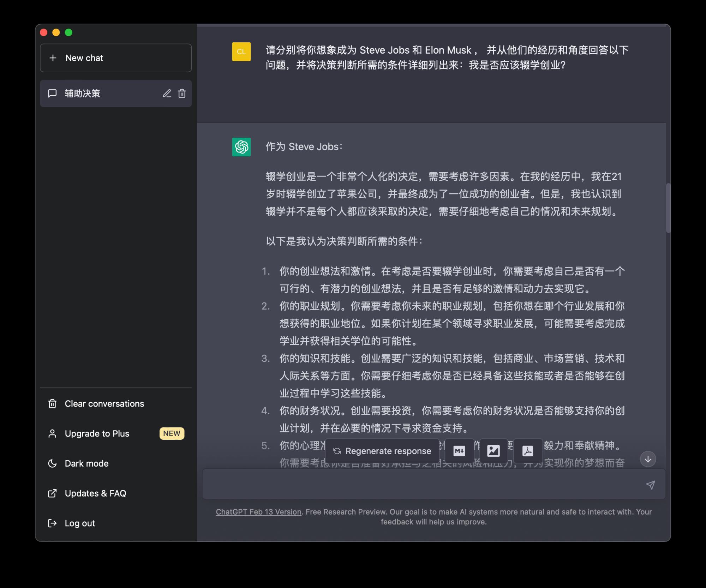Click the paragraph starting with 辍学创业是一个非常个人化的决定
The image size is (706, 588).
click(444, 194)
